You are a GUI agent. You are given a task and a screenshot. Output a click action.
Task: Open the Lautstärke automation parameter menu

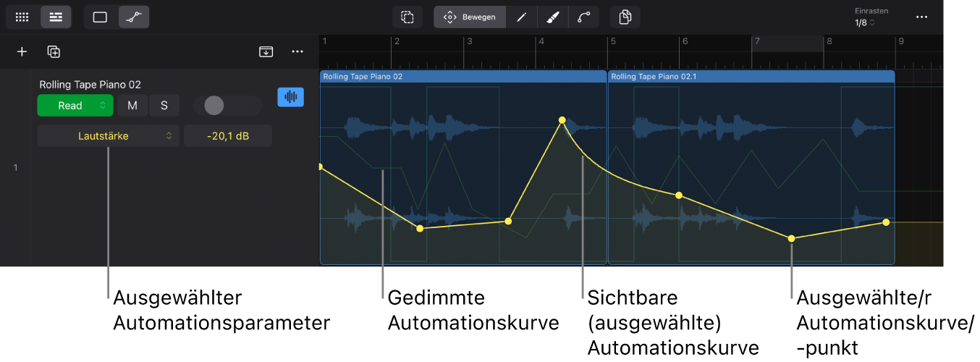coord(109,135)
